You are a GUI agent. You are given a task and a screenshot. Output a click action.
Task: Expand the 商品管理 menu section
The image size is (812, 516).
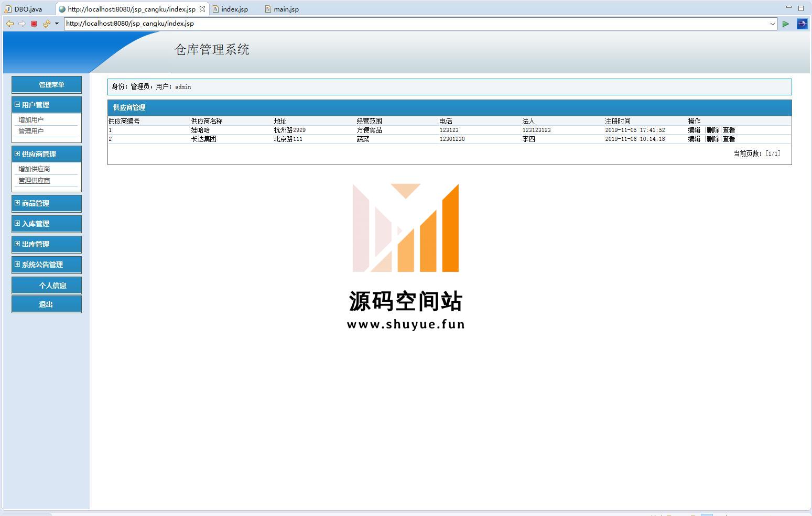tap(17, 203)
